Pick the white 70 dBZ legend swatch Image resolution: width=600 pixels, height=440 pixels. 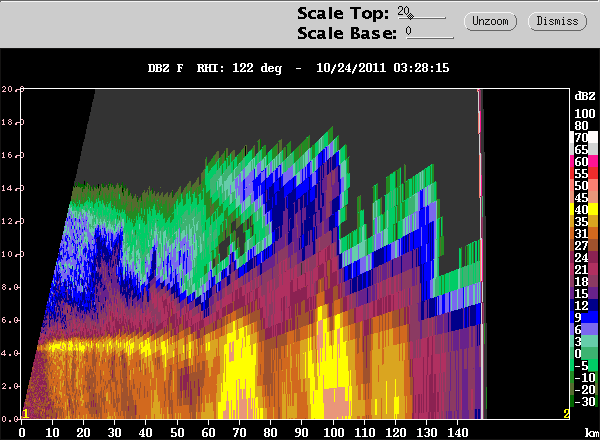[x=584, y=137]
